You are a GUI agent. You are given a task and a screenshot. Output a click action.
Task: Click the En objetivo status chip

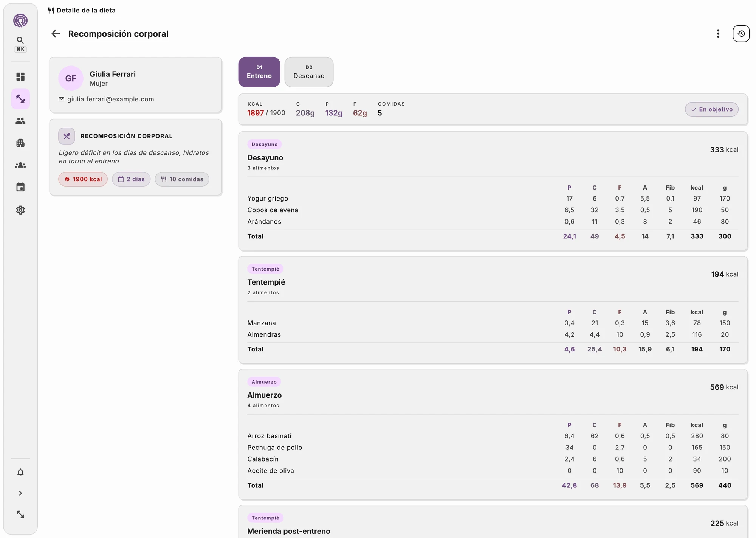711,109
